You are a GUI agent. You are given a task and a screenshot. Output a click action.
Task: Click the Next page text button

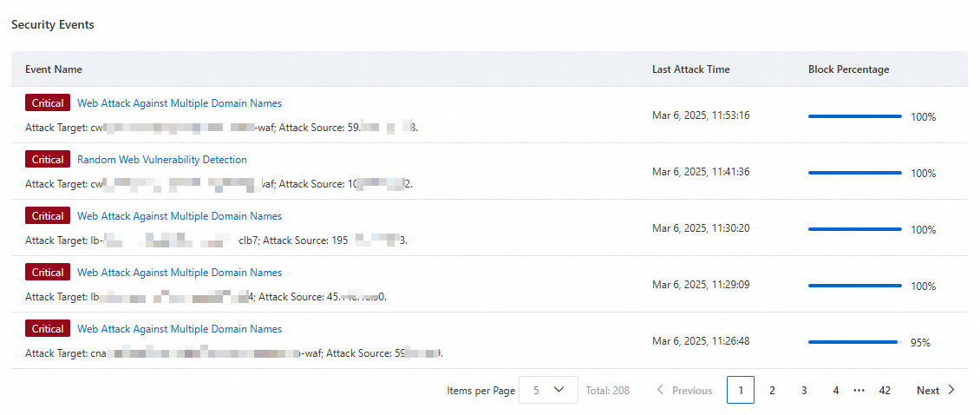[x=927, y=391]
